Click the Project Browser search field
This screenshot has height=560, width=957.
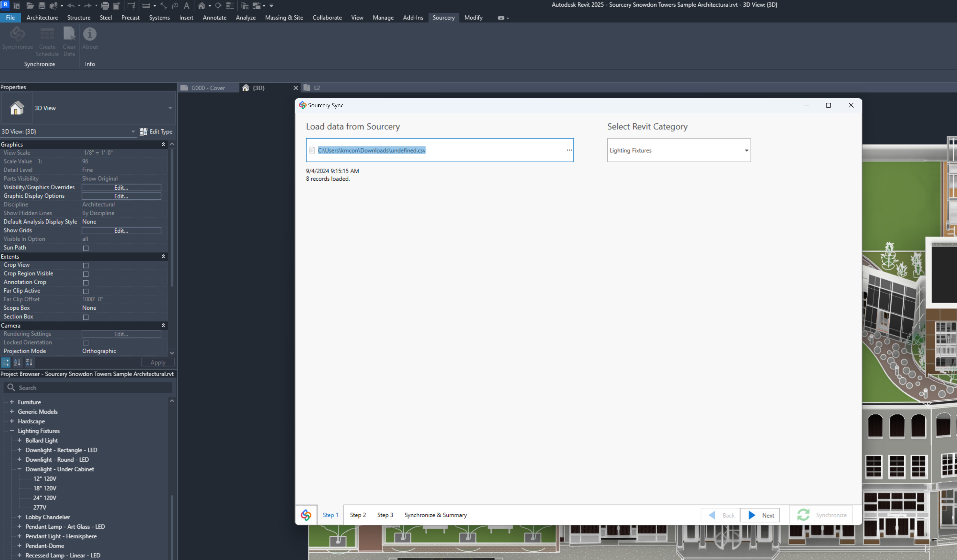click(93, 388)
